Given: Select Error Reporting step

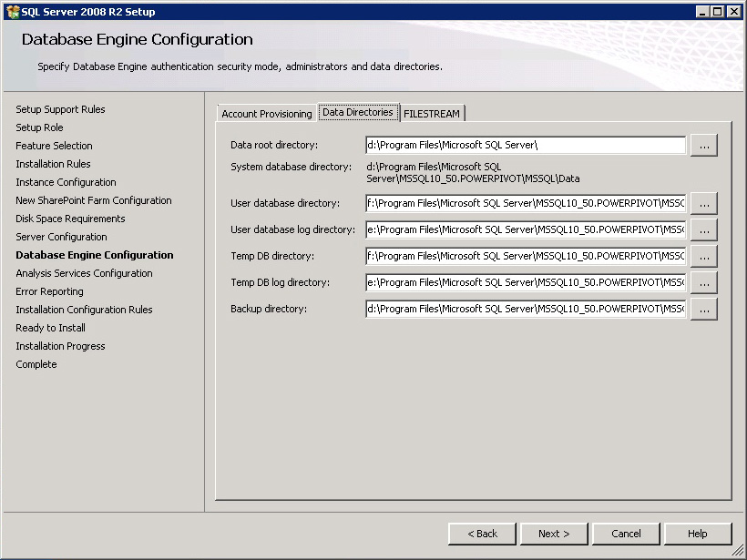Looking at the screenshot, I should click(x=49, y=291).
